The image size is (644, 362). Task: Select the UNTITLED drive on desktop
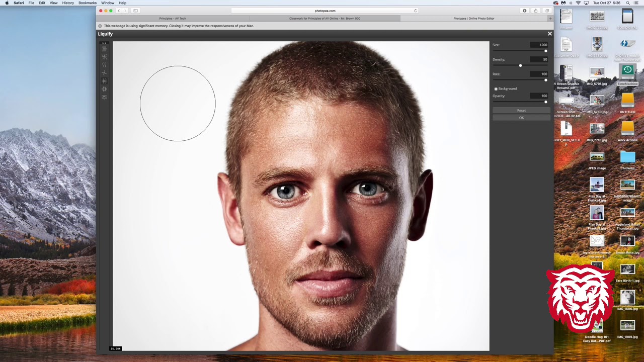(627, 104)
